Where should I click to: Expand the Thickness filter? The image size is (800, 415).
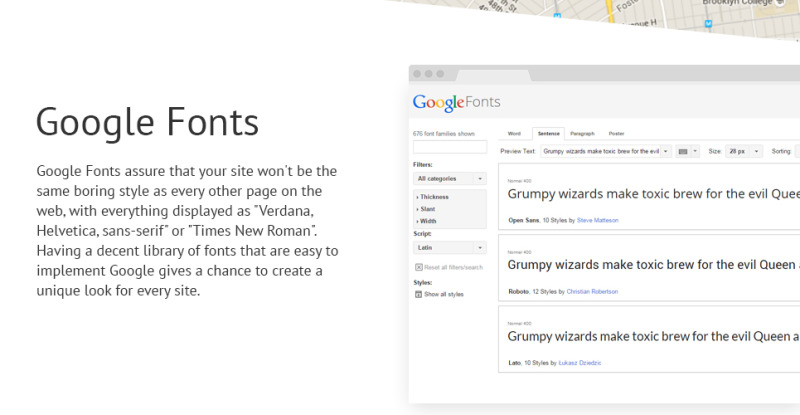click(x=432, y=197)
